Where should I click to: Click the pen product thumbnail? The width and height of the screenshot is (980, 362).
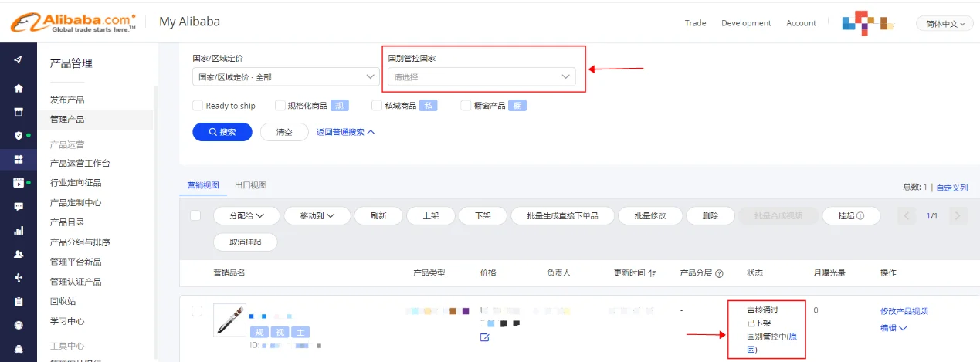[x=229, y=320]
